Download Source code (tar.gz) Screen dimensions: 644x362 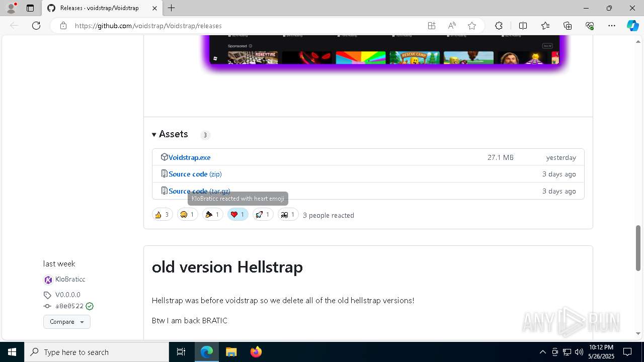(199, 191)
